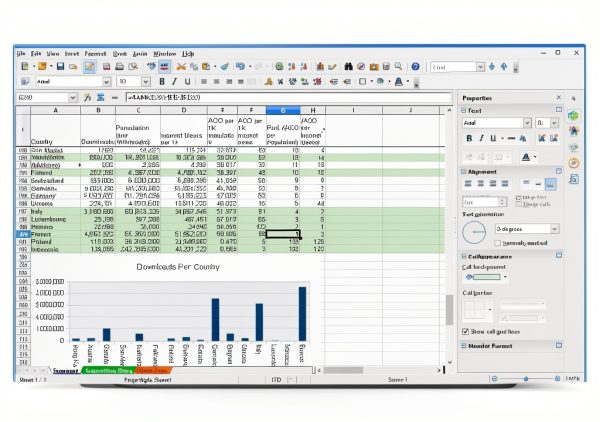The width and height of the screenshot is (600, 422).
Task: Collapse the Number Format section expander
Action: (464, 345)
